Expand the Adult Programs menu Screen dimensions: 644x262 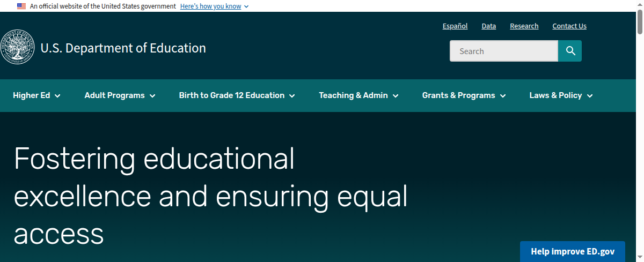[x=120, y=95]
